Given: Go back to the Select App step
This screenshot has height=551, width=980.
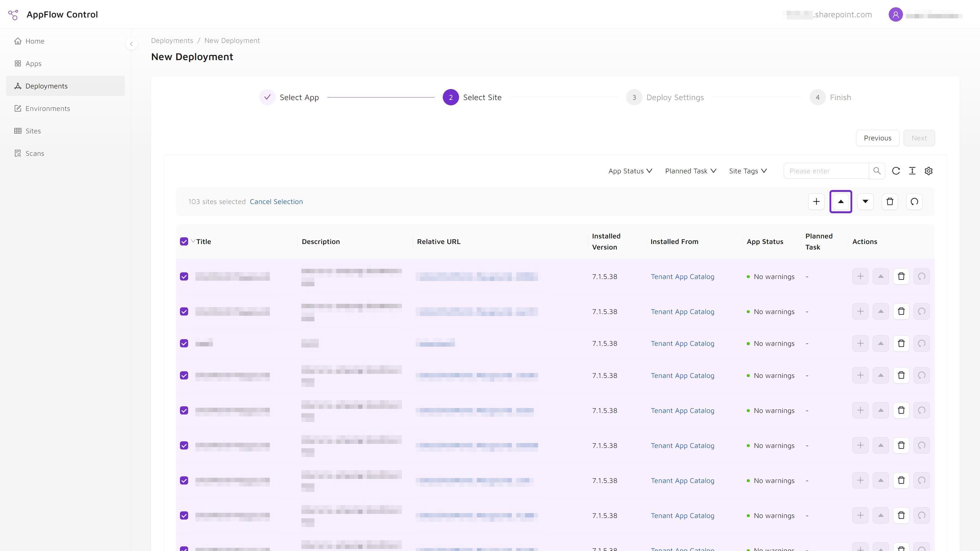Looking at the screenshot, I should point(289,97).
